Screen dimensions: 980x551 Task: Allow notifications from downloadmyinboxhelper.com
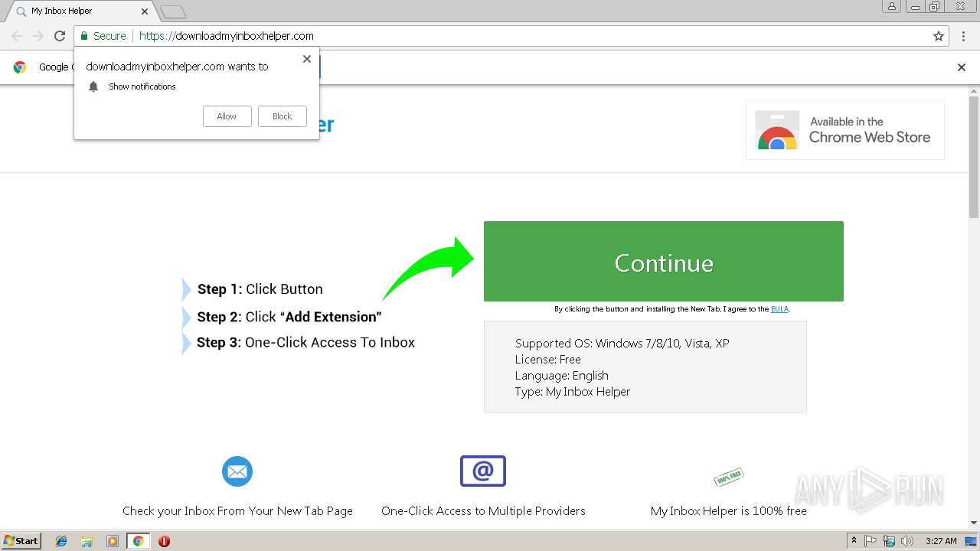click(x=227, y=116)
